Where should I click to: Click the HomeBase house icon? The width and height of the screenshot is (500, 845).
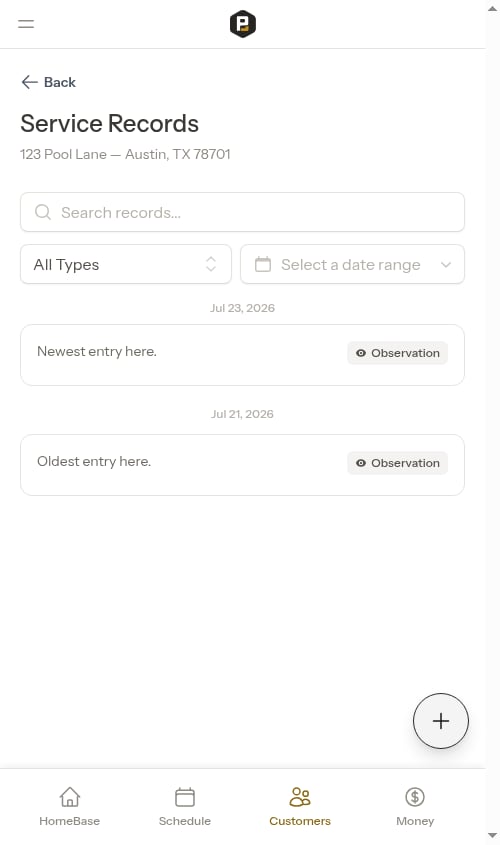pos(70,796)
